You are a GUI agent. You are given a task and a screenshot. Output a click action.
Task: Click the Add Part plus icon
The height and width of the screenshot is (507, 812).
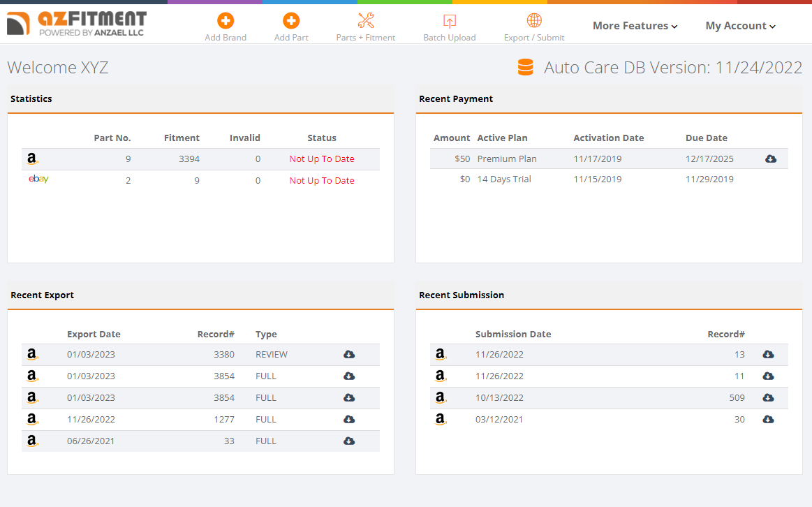pos(291,21)
